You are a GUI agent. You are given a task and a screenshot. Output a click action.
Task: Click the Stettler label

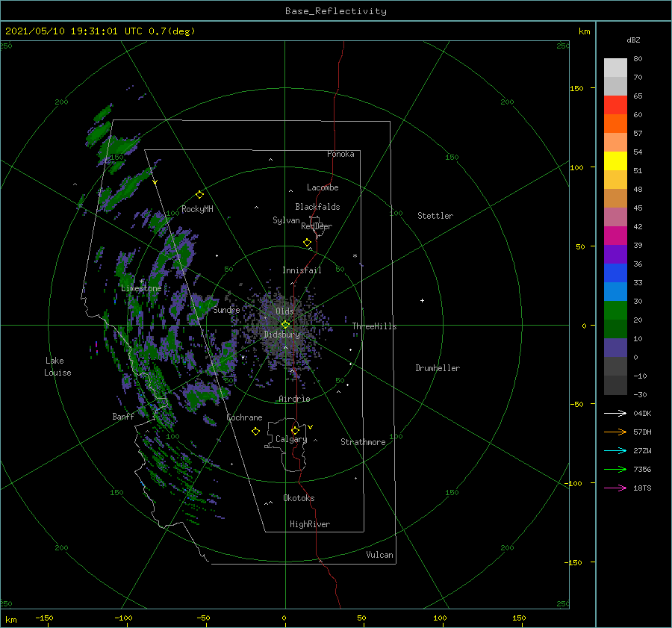[x=435, y=216]
